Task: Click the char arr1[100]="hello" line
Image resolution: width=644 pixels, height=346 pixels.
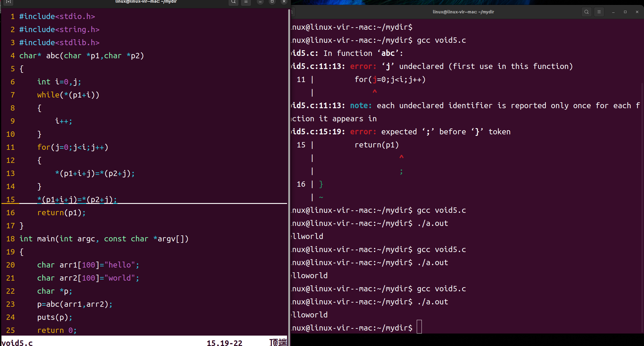Action: (88, 265)
